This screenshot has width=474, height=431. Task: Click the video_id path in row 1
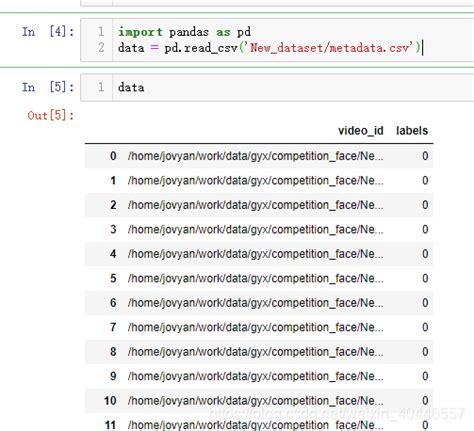(x=256, y=180)
